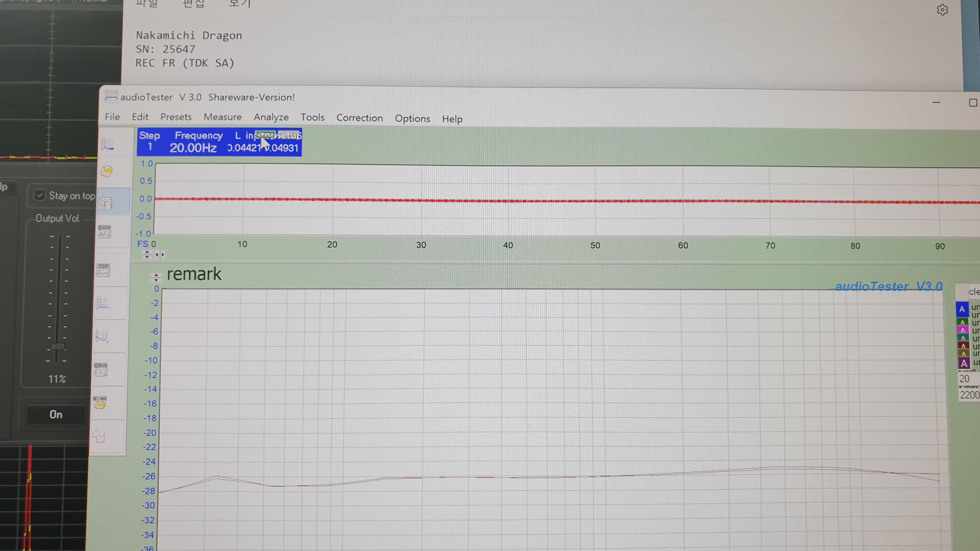Adjust vertical stepper beside the remark label
The width and height of the screenshot is (980, 551).
point(156,277)
